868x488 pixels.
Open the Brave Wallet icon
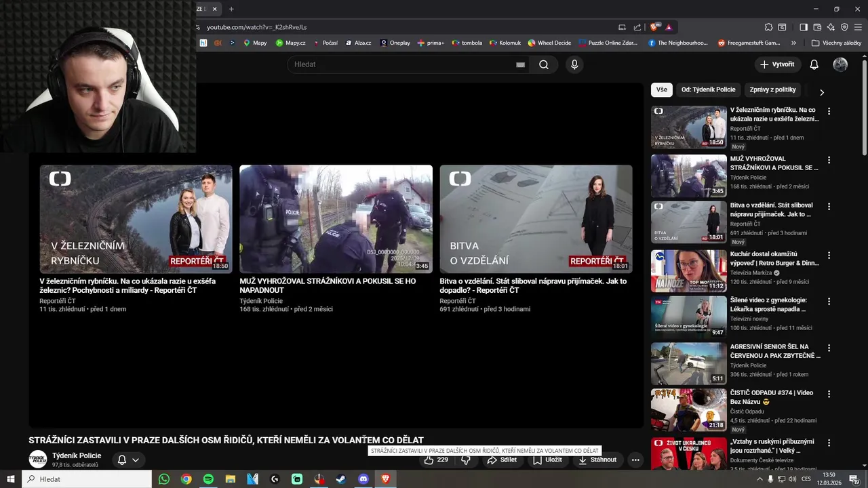click(x=817, y=27)
